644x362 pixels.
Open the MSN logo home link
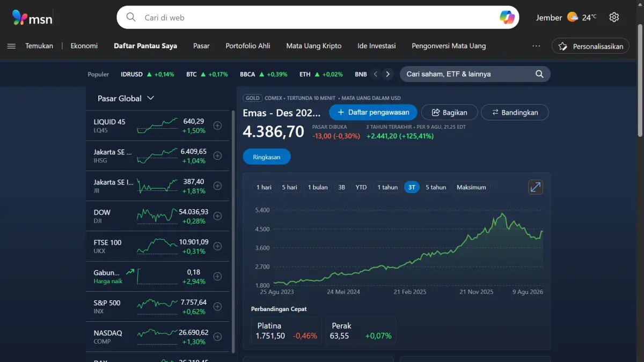point(32,18)
